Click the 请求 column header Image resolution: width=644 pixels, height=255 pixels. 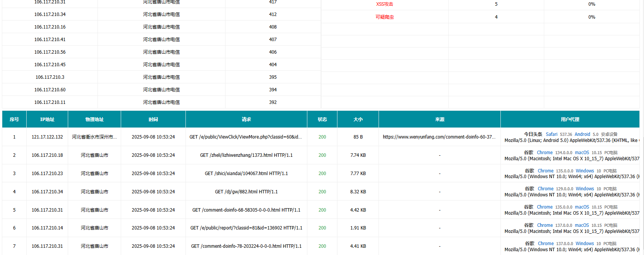click(246, 119)
